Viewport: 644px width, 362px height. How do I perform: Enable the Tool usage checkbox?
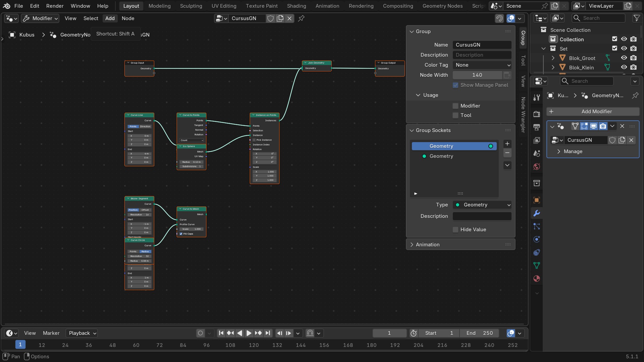[x=455, y=115]
